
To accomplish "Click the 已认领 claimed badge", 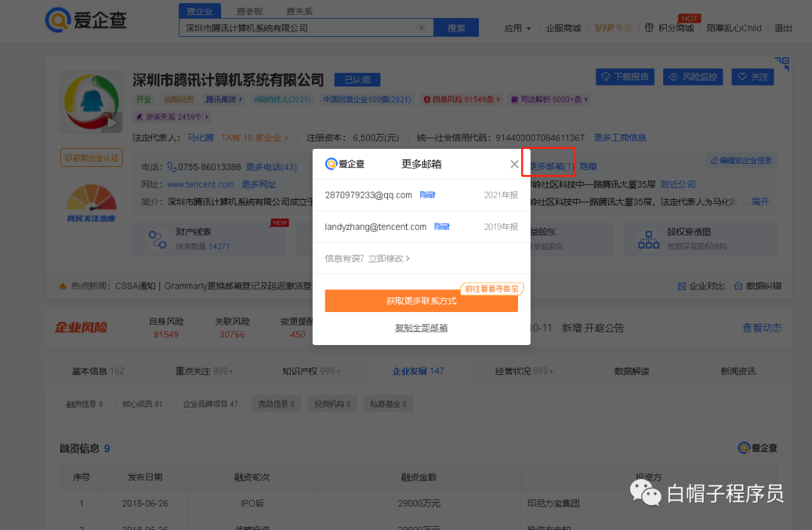I will click(357, 80).
